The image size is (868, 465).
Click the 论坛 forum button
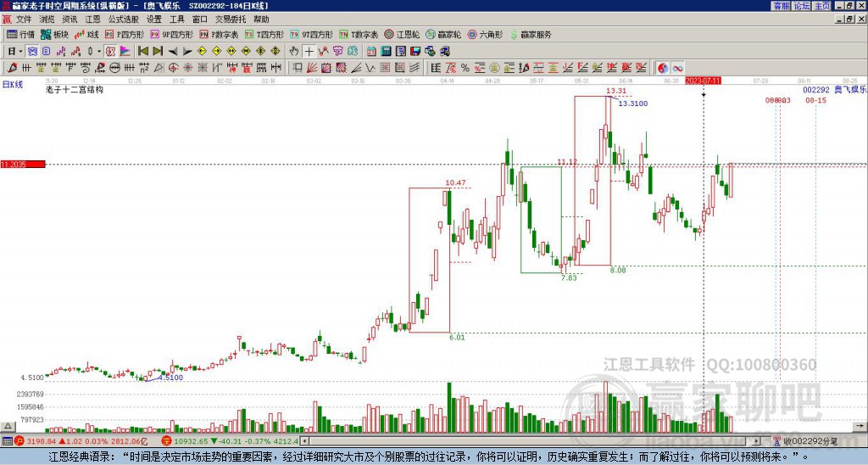click(x=802, y=6)
